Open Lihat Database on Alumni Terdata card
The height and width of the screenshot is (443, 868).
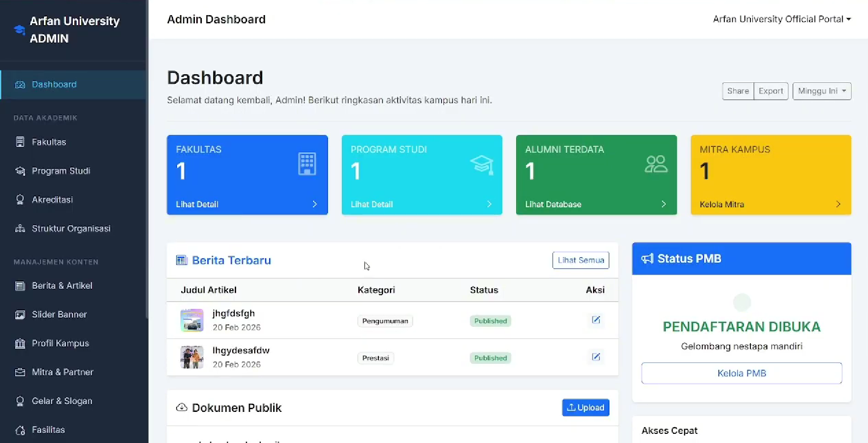pos(553,204)
